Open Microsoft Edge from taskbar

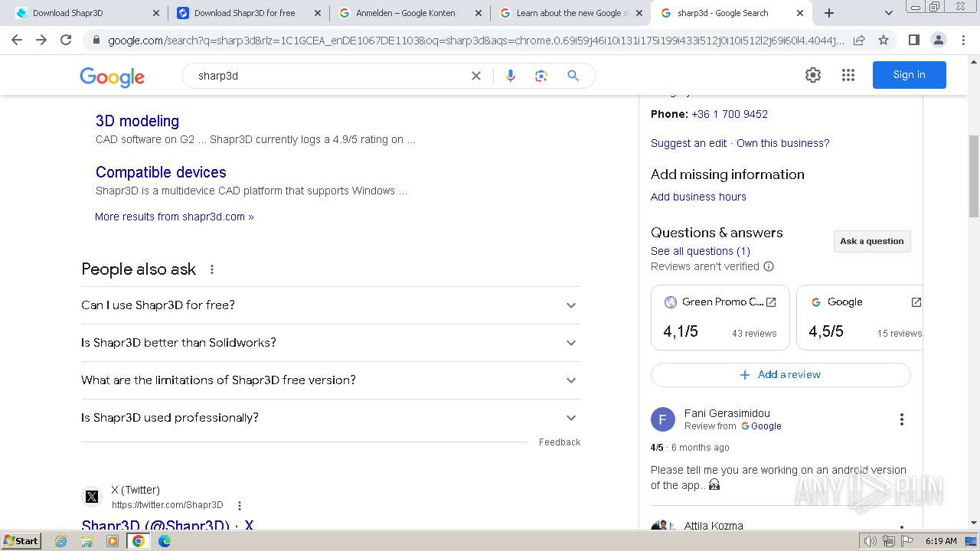(x=164, y=541)
